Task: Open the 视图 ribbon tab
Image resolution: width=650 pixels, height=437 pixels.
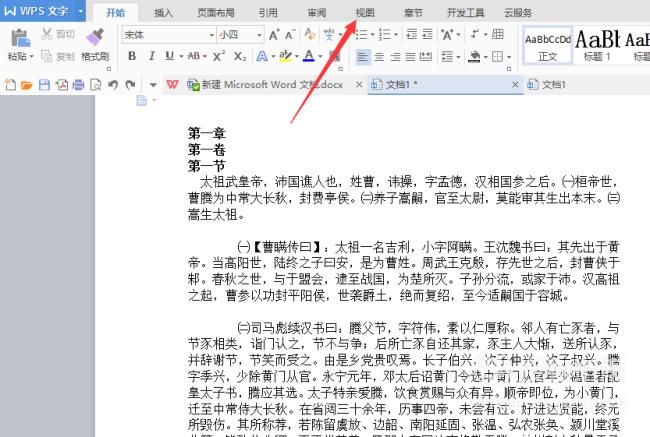Action: tap(365, 13)
